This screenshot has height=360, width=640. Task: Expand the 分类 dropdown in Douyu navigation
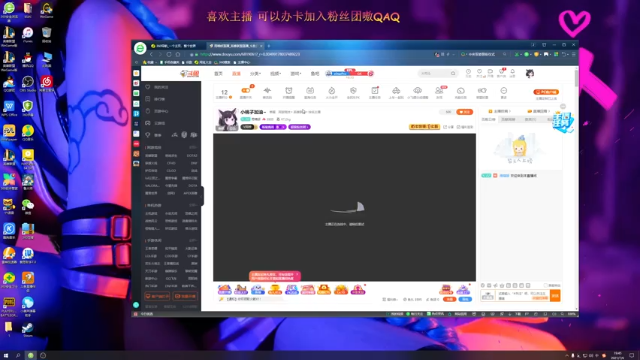click(x=255, y=73)
